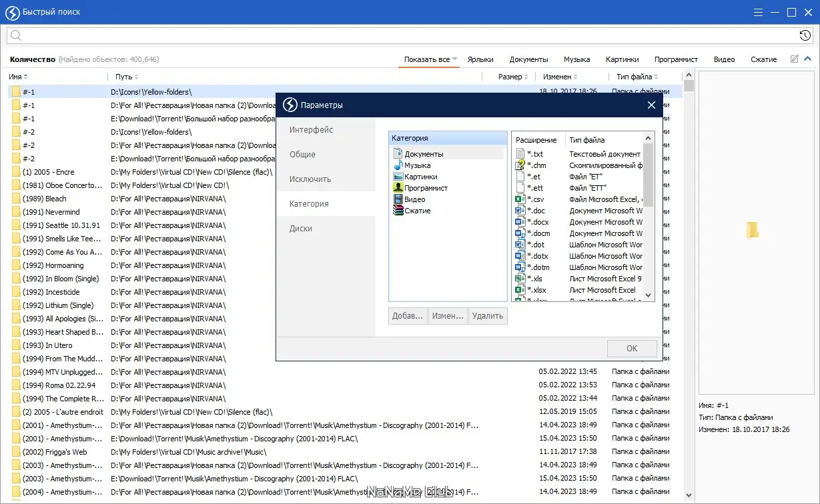The height and width of the screenshot is (504, 820).
Task: Open Общие settings section
Action: click(x=326, y=155)
